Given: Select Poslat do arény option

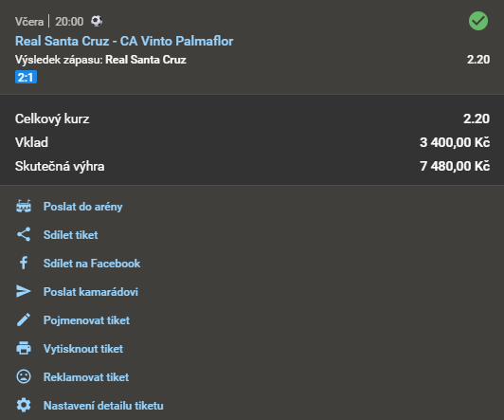Looking at the screenshot, I should [x=83, y=207].
